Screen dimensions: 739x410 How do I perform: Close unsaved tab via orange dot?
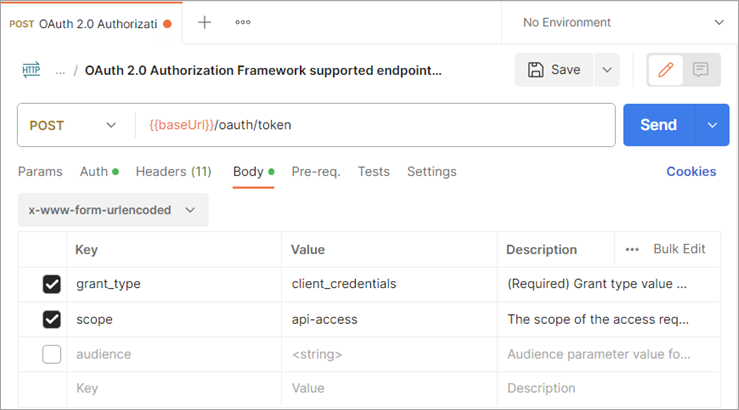click(167, 23)
